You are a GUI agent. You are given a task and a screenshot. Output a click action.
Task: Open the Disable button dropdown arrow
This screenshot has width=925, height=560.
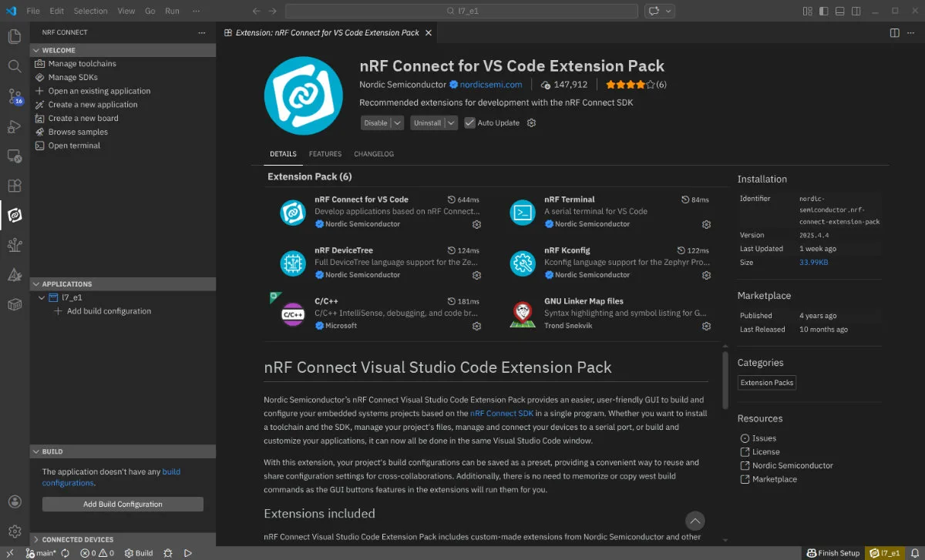point(397,123)
